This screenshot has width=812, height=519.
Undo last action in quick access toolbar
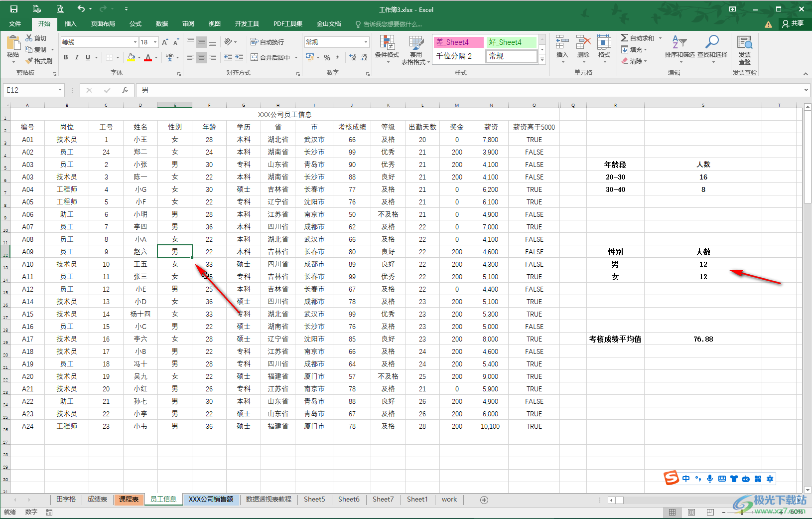click(x=81, y=9)
